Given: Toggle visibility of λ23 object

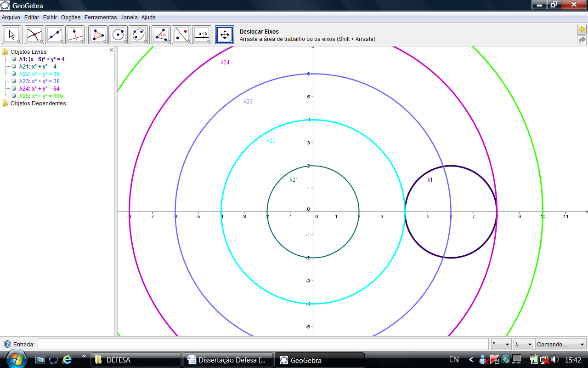Looking at the screenshot, I should tap(14, 81).
